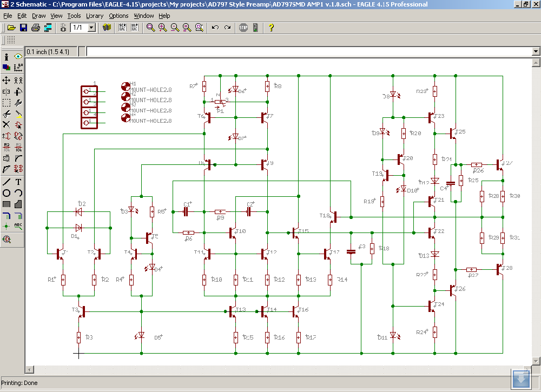The height and width of the screenshot is (392, 541).
Task: Open grid settings with the dotted grid icon
Action: 11,39
